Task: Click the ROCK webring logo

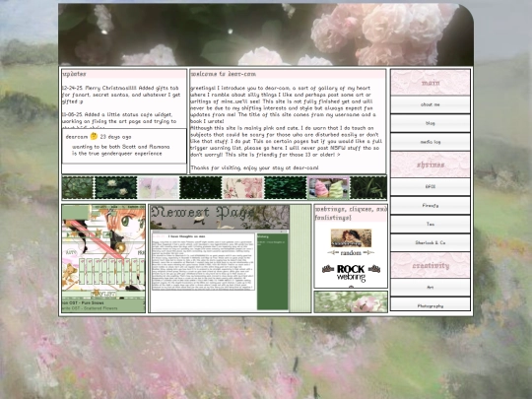Action: coord(351,273)
